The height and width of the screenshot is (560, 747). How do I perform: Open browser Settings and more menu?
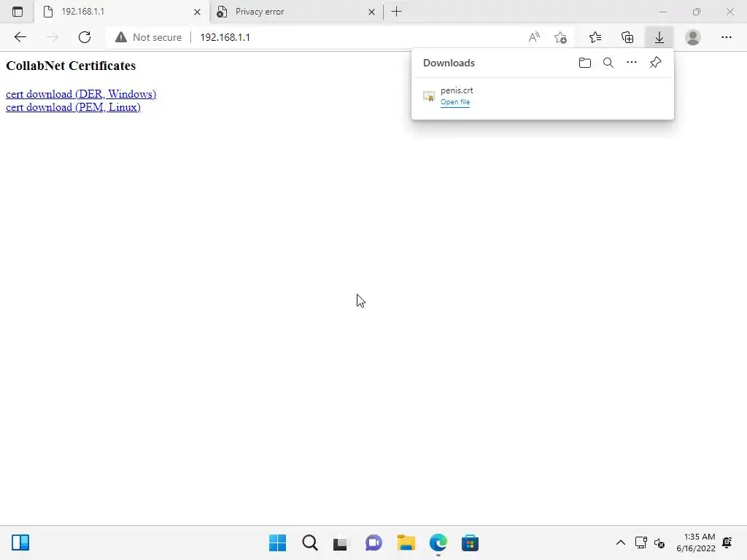click(x=726, y=37)
